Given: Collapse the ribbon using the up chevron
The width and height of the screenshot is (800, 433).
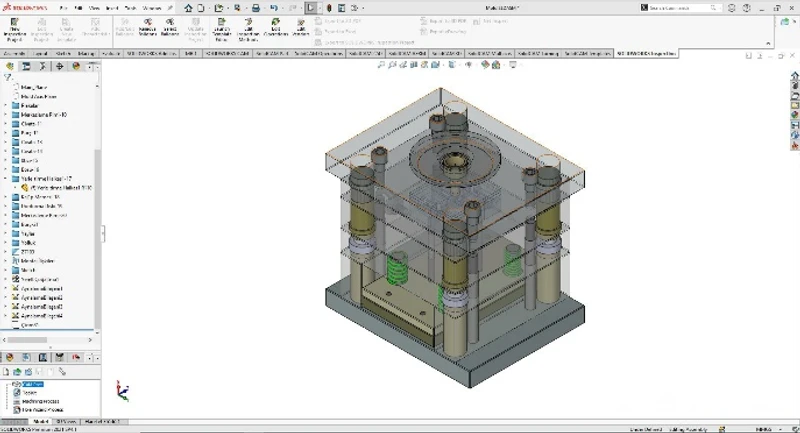Looking at the screenshot, I should click(768, 43).
